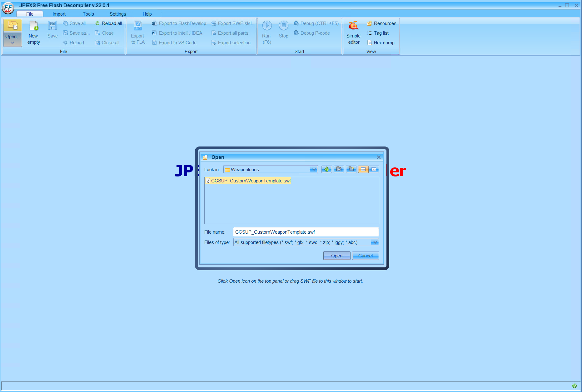Switch to the Tools menu
The height and width of the screenshot is (392, 582).
click(x=88, y=14)
